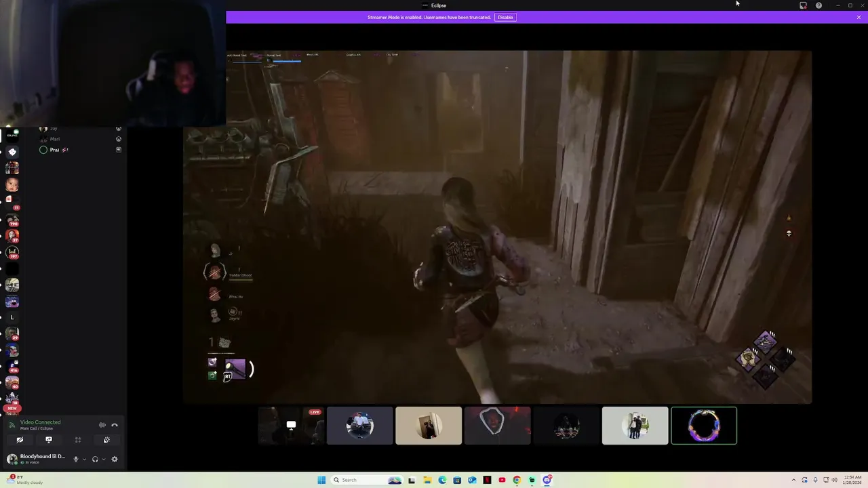Deafen with the headphones icon
The height and width of the screenshot is (488, 868).
(x=95, y=459)
